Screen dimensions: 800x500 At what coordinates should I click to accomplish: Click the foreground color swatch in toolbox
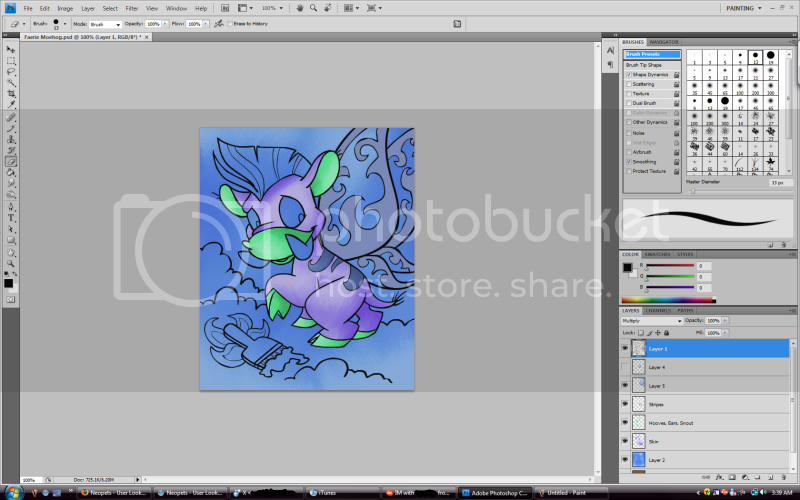pos(9,283)
